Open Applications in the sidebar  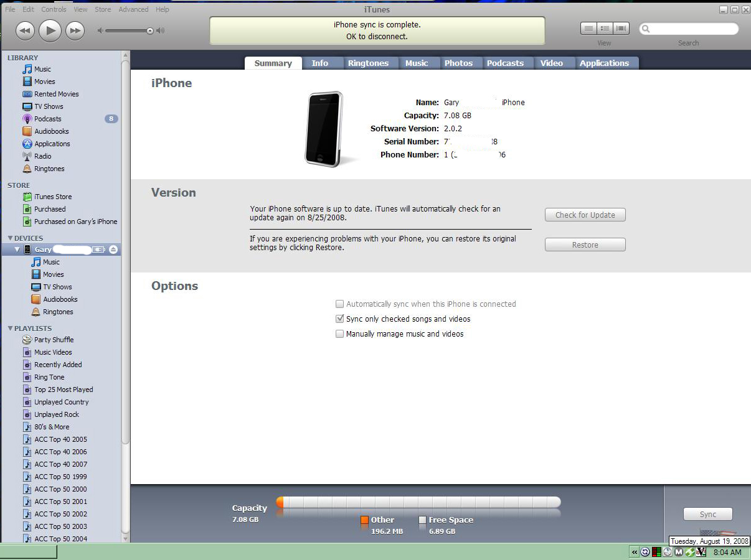click(x=52, y=144)
